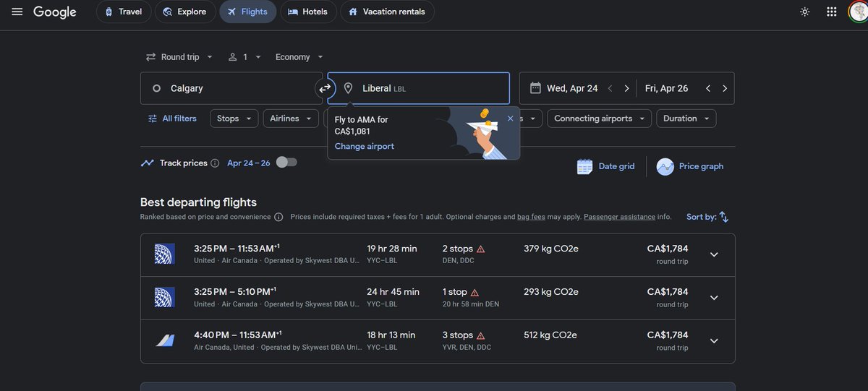Open the bag fees link

(x=531, y=217)
